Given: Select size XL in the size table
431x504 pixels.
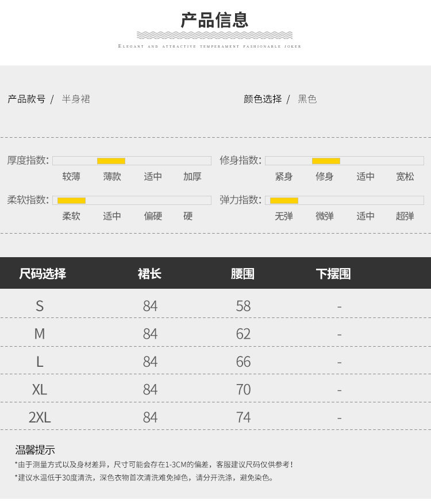Looking at the screenshot, I should click(40, 390).
